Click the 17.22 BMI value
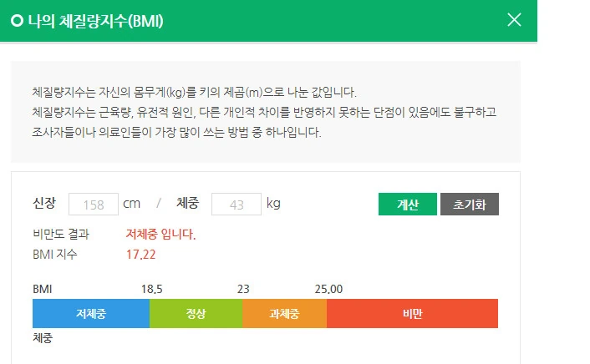Viewport: 590px width, 364px height. (x=140, y=255)
